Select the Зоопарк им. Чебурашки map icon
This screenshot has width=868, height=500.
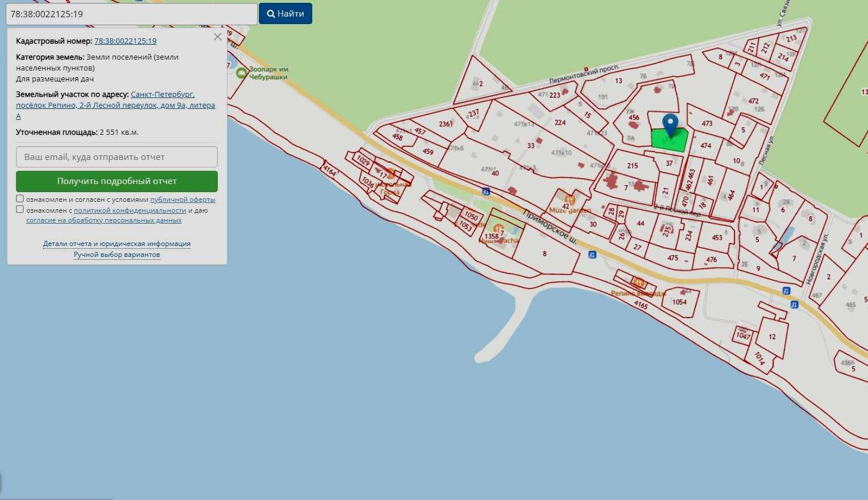[x=241, y=73]
